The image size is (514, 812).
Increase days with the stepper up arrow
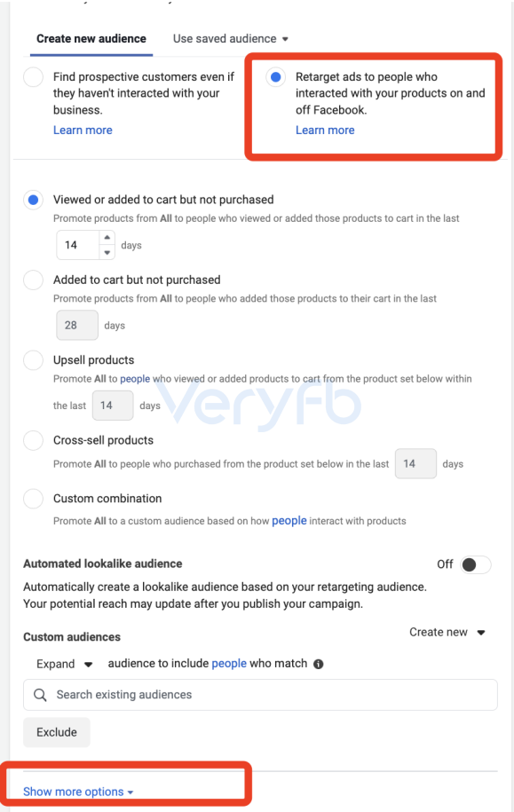(x=107, y=237)
